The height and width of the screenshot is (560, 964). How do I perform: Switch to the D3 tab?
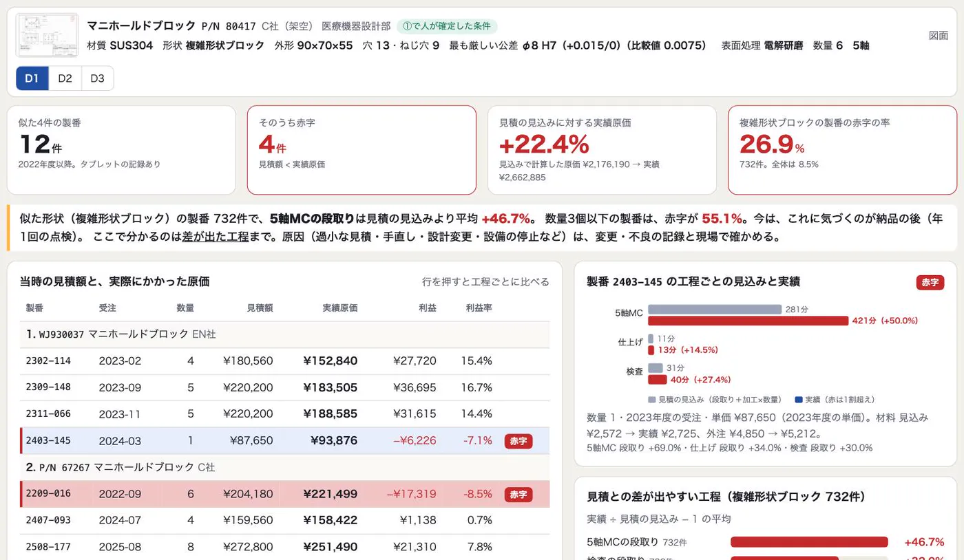coord(97,78)
